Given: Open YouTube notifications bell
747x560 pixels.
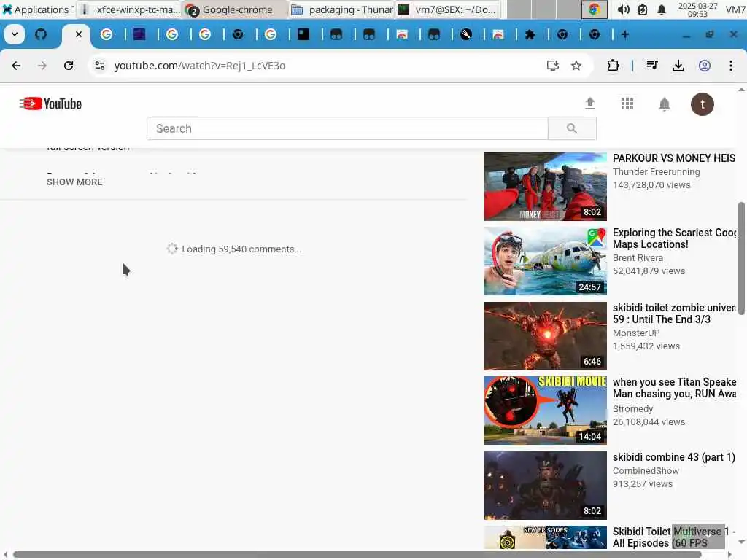Looking at the screenshot, I should pyautogui.click(x=665, y=104).
